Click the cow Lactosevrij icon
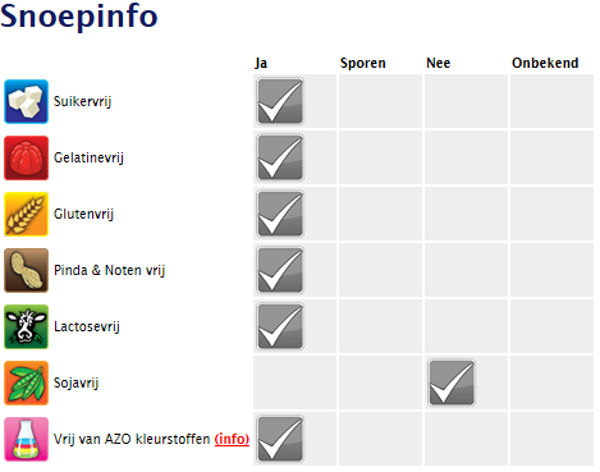This screenshot has height=472, width=600. pos(26,326)
